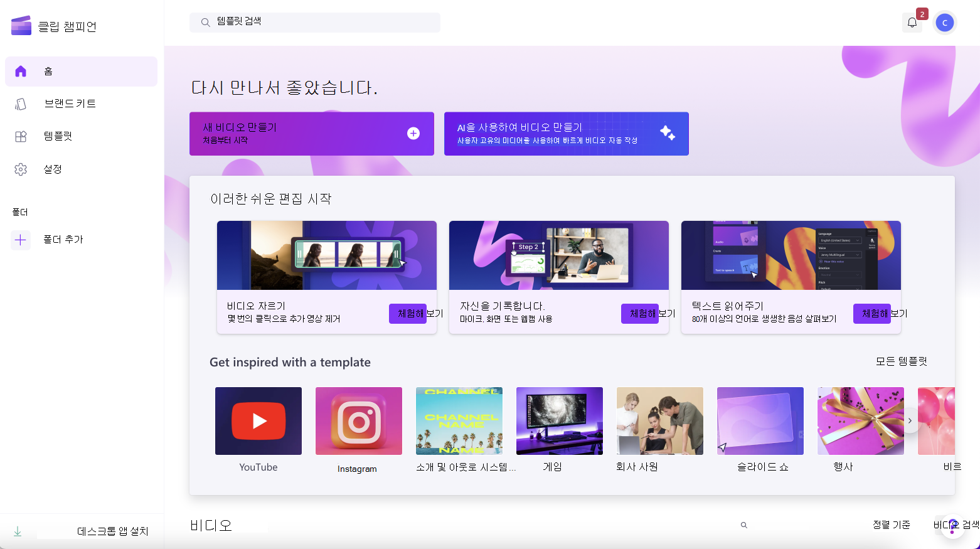Click the templates grid icon

(x=21, y=136)
